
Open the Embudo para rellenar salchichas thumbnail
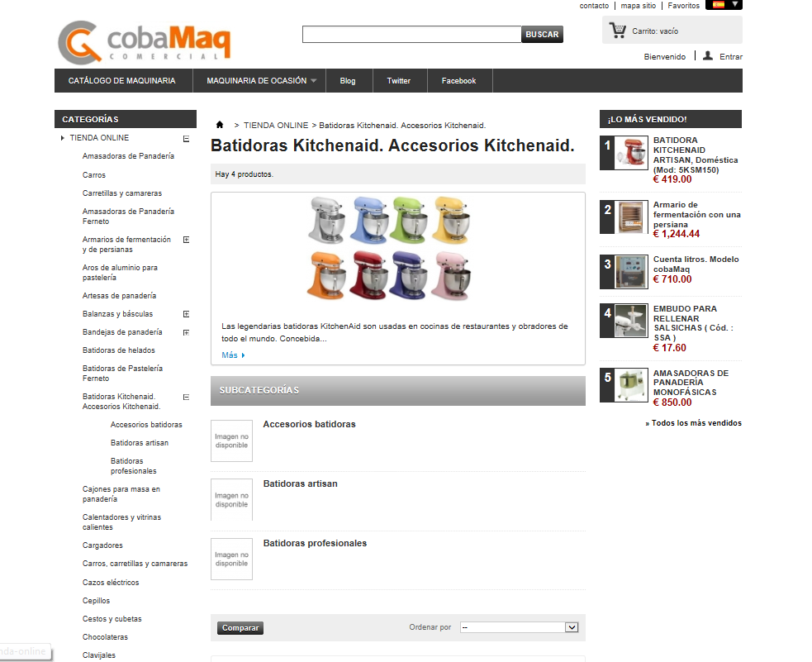pos(631,321)
